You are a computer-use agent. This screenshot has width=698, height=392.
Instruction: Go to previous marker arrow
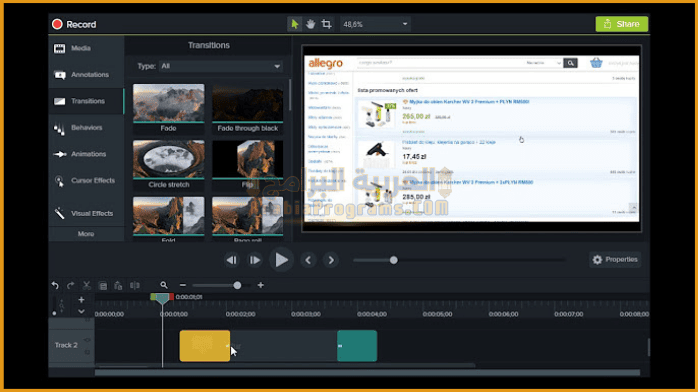coord(308,260)
